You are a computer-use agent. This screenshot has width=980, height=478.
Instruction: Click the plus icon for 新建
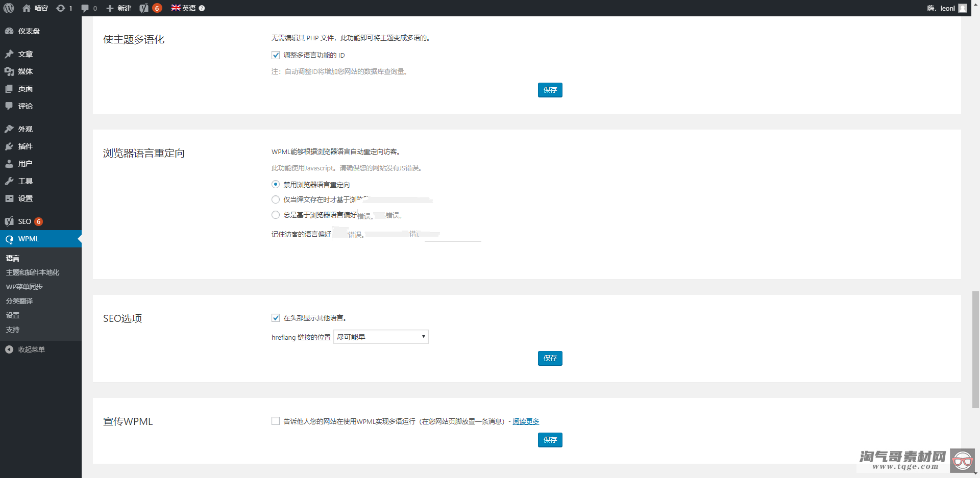click(110, 8)
